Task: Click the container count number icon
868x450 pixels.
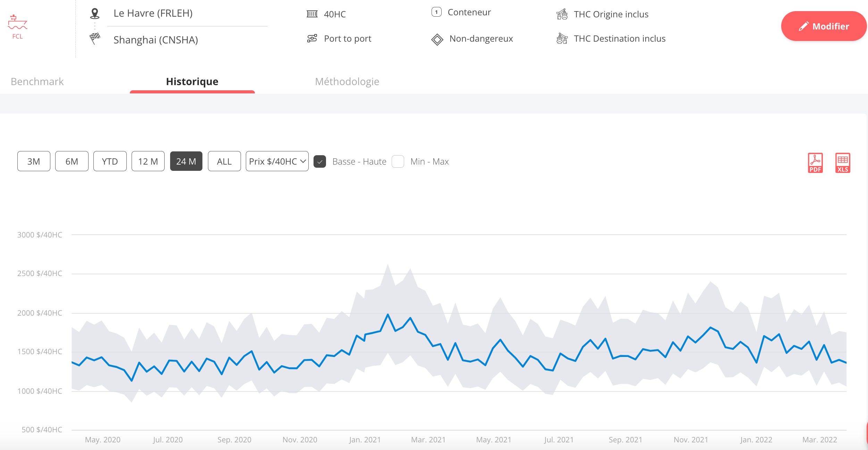Action: (436, 12)
